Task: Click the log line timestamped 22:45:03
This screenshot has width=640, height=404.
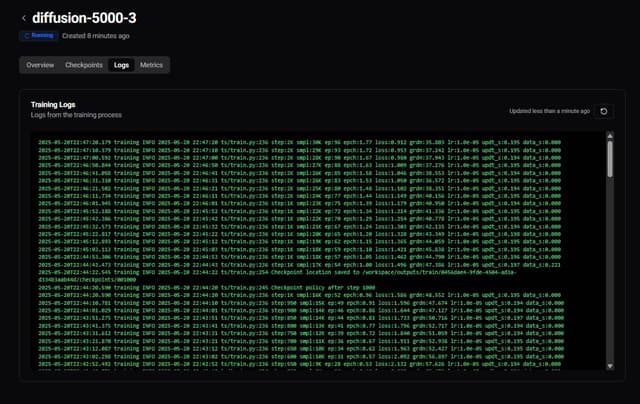Action: [x=299, y=249]
